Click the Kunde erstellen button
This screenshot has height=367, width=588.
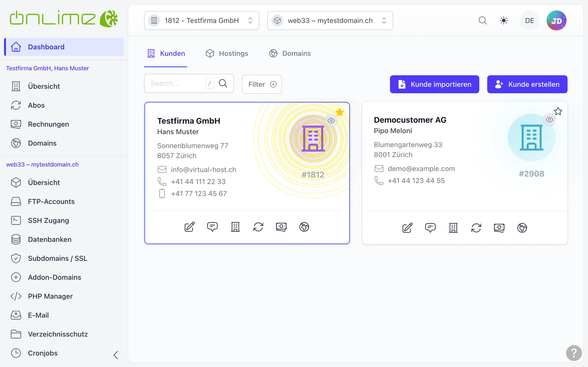527,84
